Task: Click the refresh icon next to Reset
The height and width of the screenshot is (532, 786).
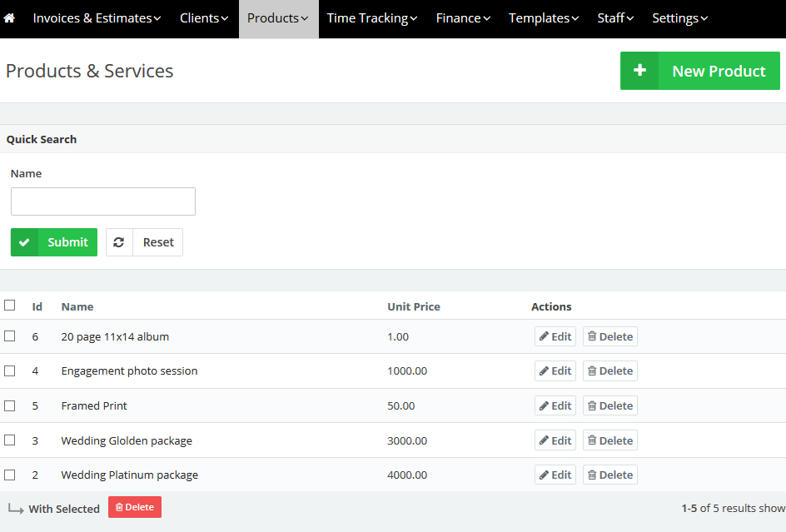Action: 118,241
